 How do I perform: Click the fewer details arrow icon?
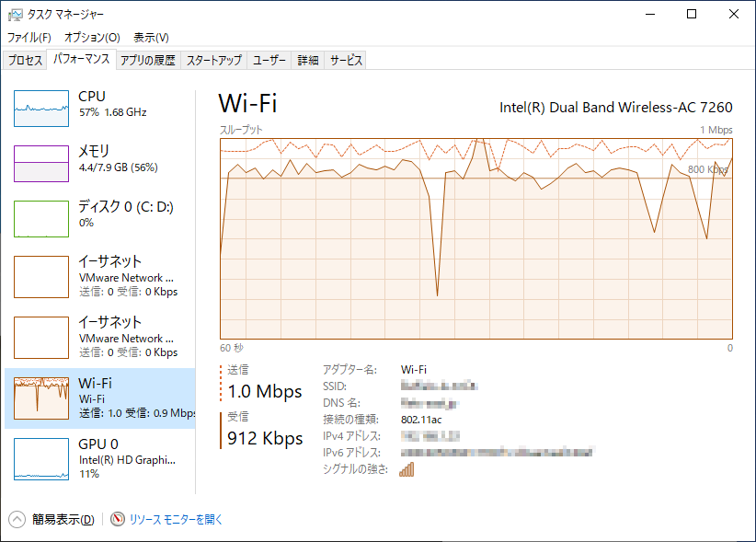pos(18,519)
